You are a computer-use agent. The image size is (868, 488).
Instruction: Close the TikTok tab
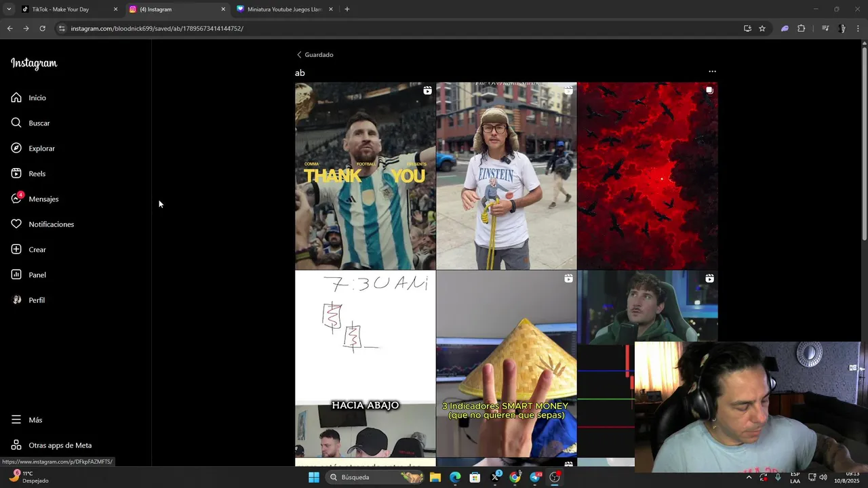tap(115, 9)
